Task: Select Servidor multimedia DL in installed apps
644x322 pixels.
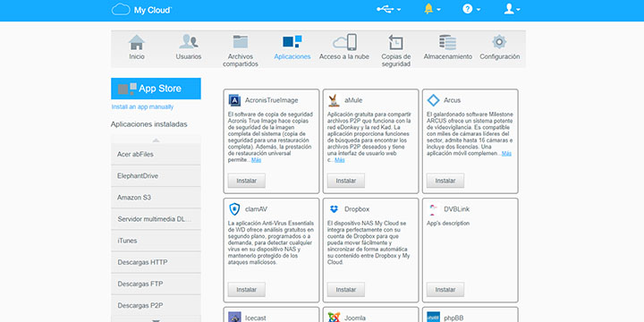Action: (x=156, y=219)
